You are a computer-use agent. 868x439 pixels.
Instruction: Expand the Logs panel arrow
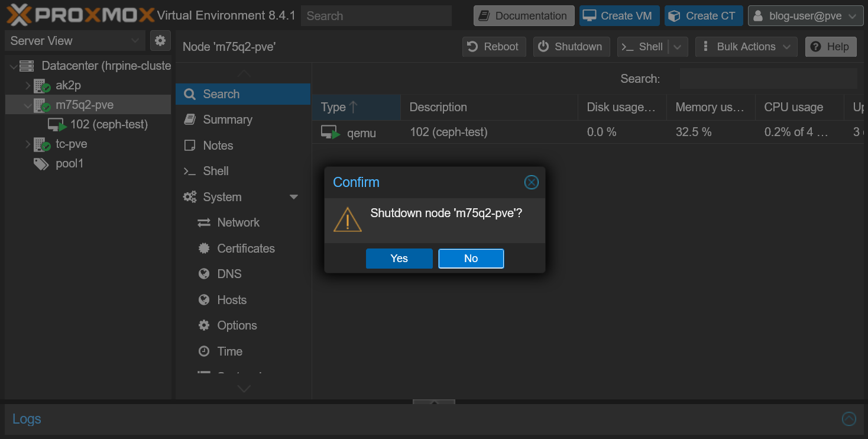[848, 419]
